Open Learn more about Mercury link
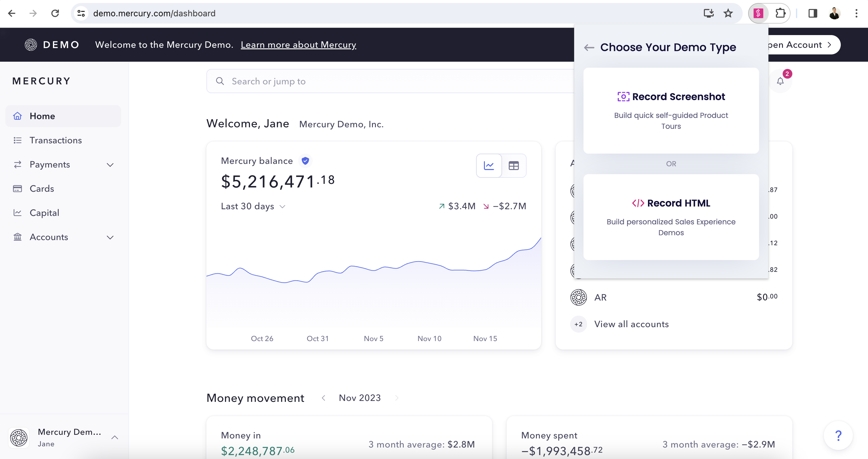Viewport: 868px width, 459px height. click(298, 45)
